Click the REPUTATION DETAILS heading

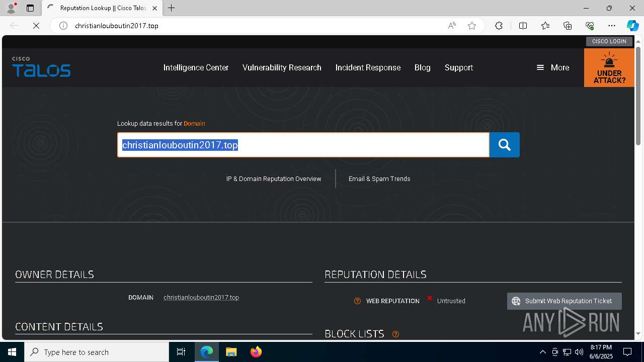[x=375, y=275]
